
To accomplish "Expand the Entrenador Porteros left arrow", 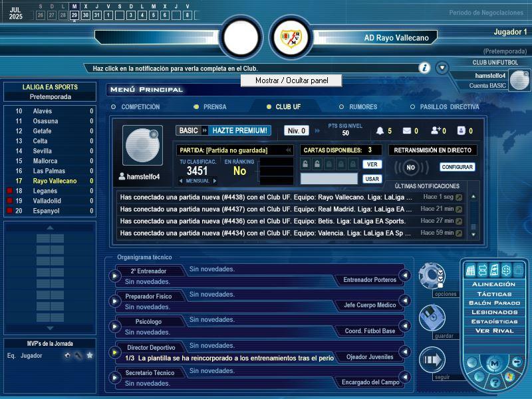I will tap(405, 275).
